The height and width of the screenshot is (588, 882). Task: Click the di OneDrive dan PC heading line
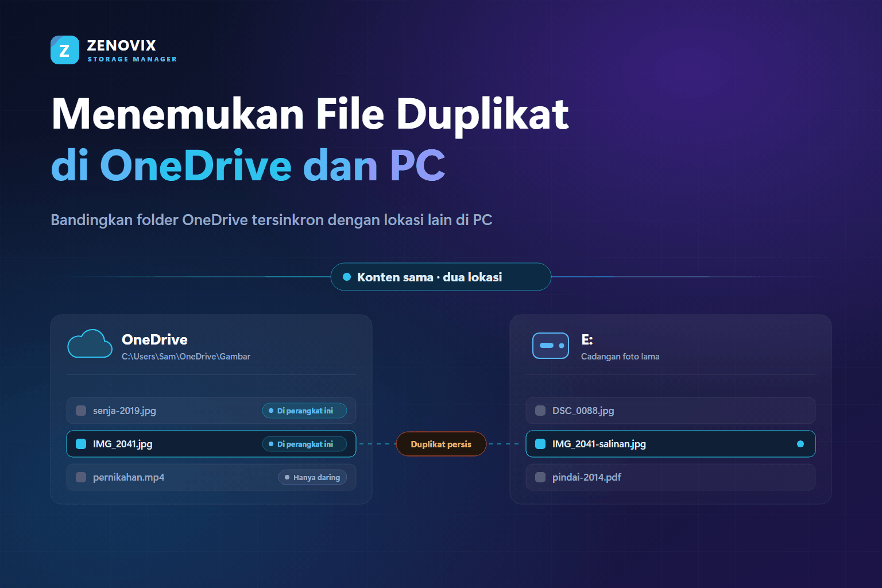(248, 166)
